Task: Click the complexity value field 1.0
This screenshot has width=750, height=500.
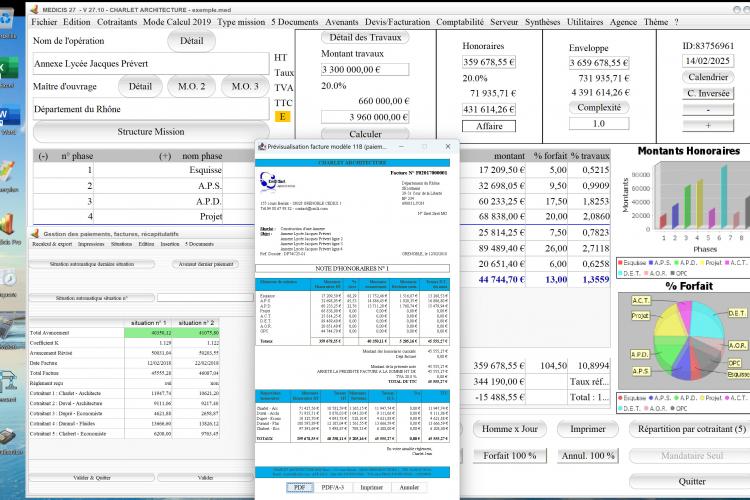Action: pyautogui.click(x=599, y=123)
